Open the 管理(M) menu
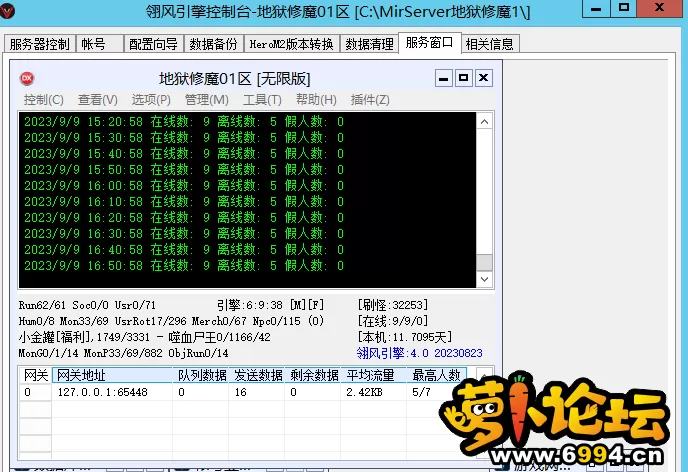The height and width of the screenshot is (472, 688). (x=207, y=100)
